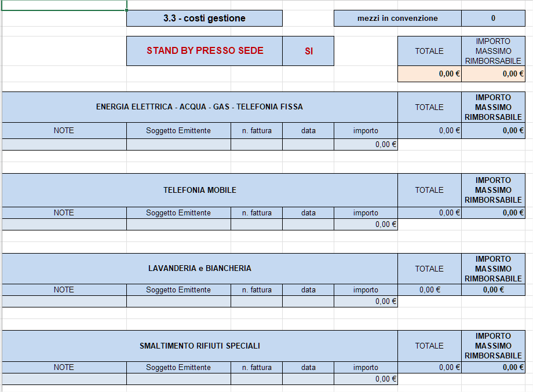
Task: Select the 'LAVANDERIA e BIANCHERIA' section header
Action: 199,269
